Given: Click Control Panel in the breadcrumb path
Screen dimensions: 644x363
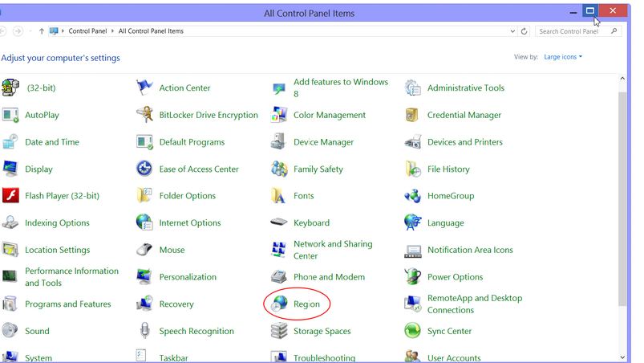Looking at the screenshot, I should 89,31.
